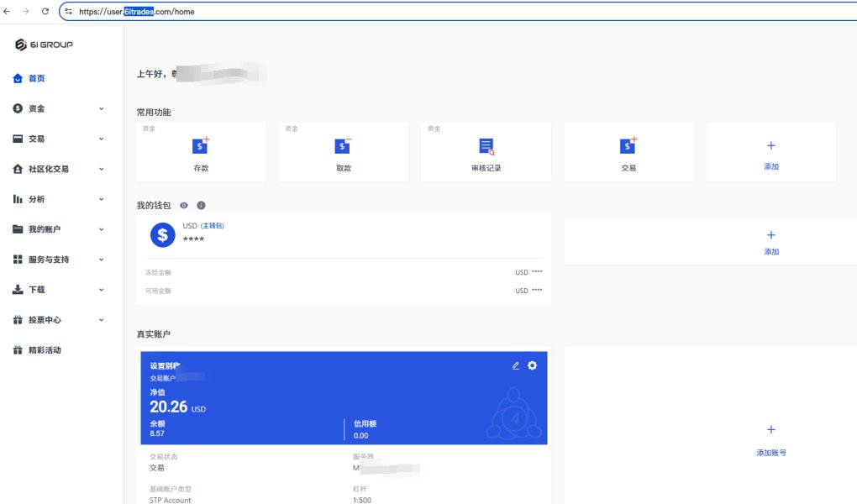Expand the 我的账户 sidebar menu
857x504 pixels.
pos(58,229)
